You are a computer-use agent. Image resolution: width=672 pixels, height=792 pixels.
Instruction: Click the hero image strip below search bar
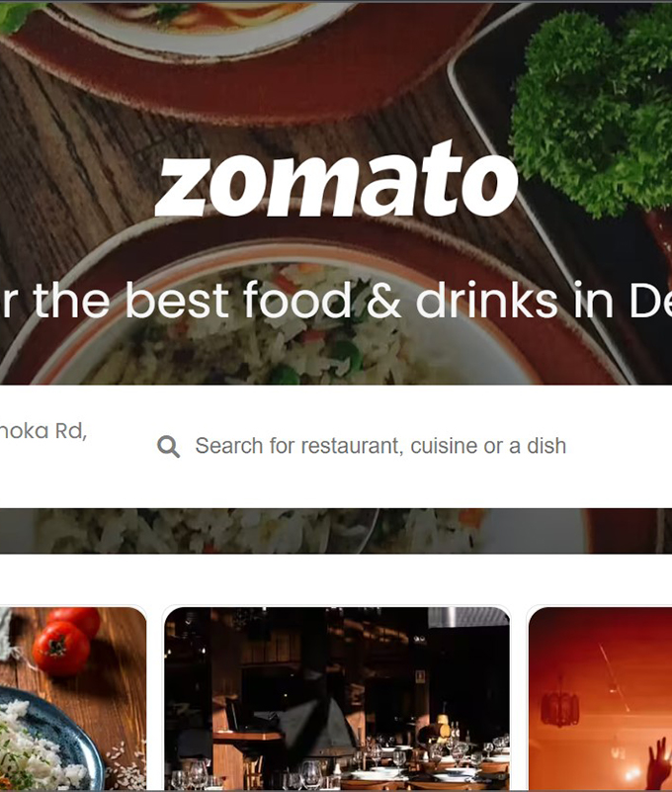336,530
